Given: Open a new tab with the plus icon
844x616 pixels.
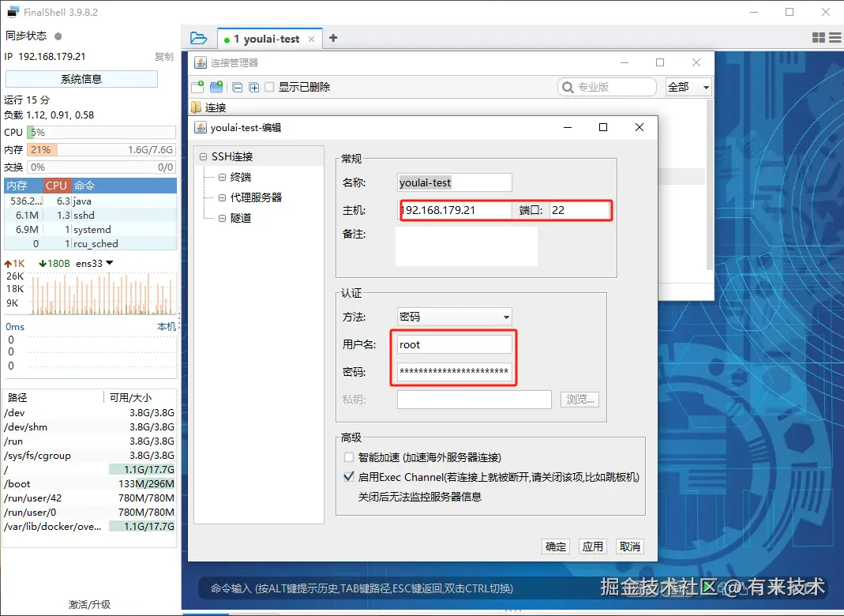Looking at the screenshot, I should 335,37.
